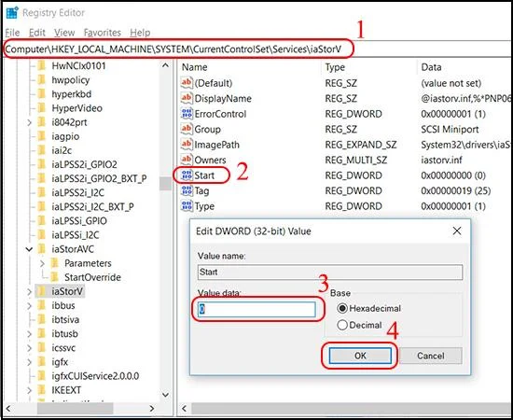This screenshot has height=420, width=513.
Task: Click the hwpolicy folder icon
Action: [42, 80]
